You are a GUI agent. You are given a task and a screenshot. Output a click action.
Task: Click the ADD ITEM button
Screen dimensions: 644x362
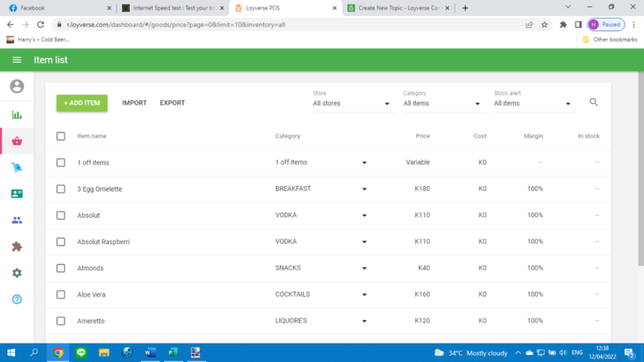81,103
